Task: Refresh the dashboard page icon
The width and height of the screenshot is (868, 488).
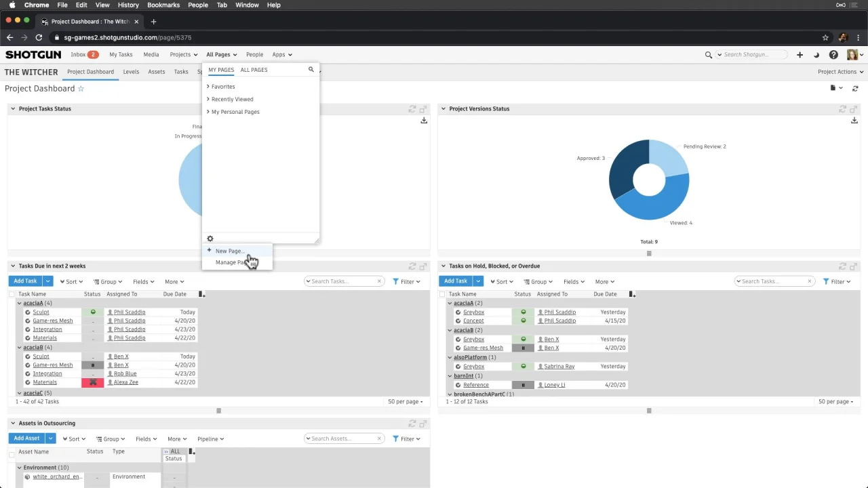Action: pyautogui.click(x=855, y=89)
